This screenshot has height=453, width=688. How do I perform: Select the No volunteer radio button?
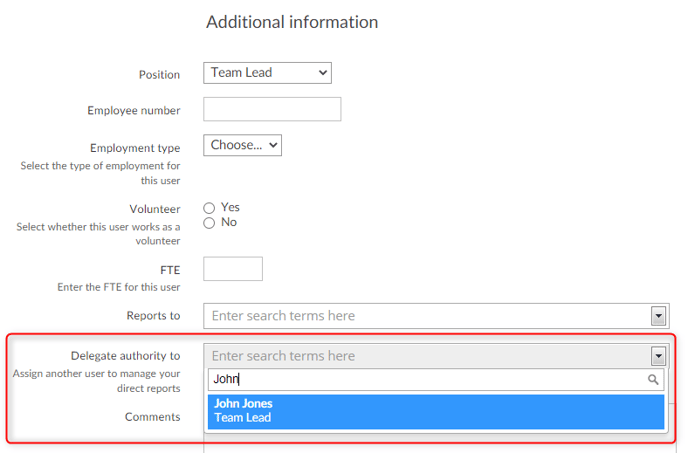[x=209, y=223]
